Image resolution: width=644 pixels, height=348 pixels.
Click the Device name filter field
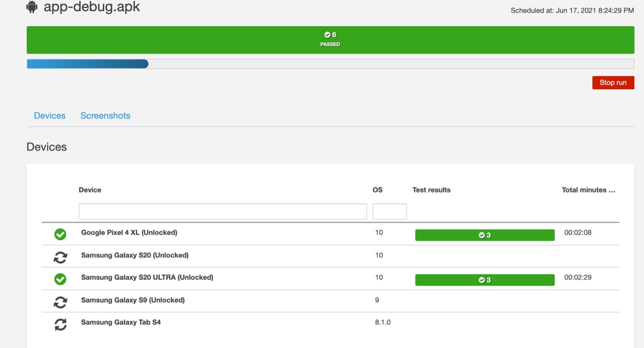[x=223, y=211]
